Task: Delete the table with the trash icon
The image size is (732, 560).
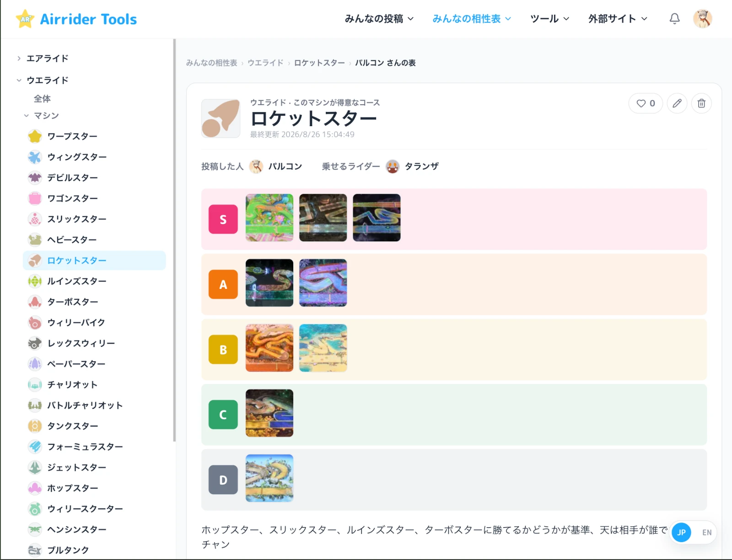Action: (x=701, y=103)
